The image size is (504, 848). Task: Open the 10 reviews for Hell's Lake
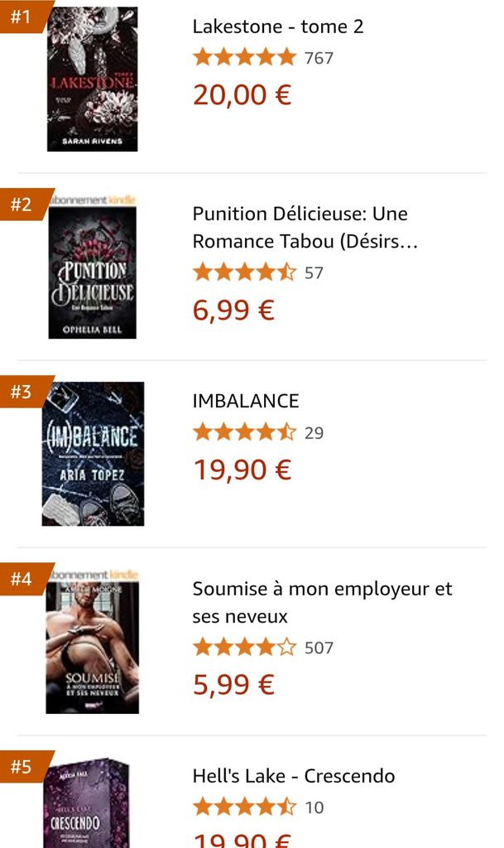click(x=314, y=807)
